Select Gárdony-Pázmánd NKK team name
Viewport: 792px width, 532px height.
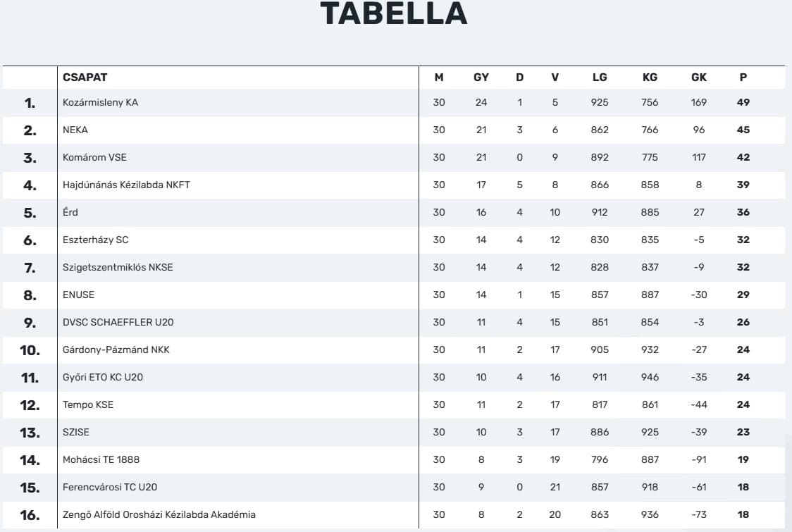(x=116, y=349)
